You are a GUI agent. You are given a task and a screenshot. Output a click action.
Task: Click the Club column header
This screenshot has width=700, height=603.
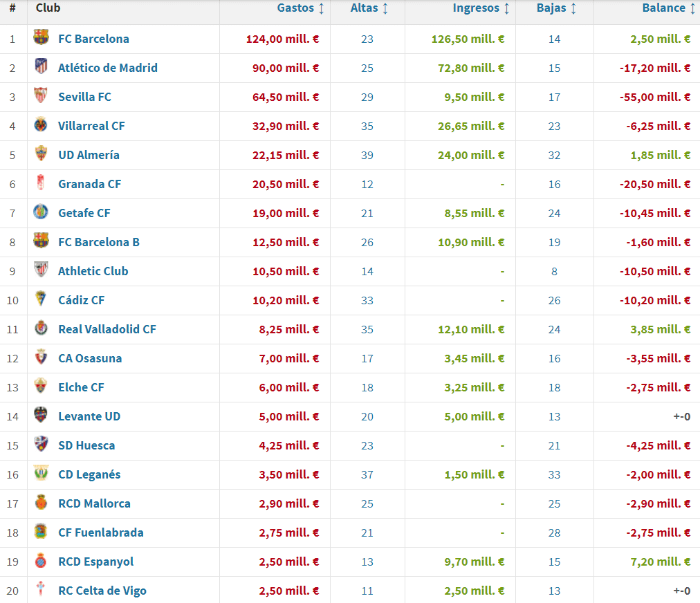pyautogui.click(x=48, y=8)
